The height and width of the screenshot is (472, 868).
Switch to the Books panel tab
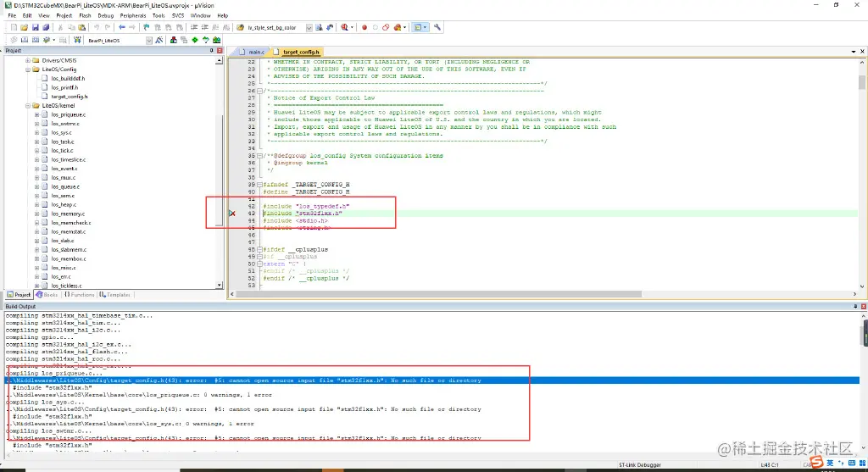tap(47, 295)
